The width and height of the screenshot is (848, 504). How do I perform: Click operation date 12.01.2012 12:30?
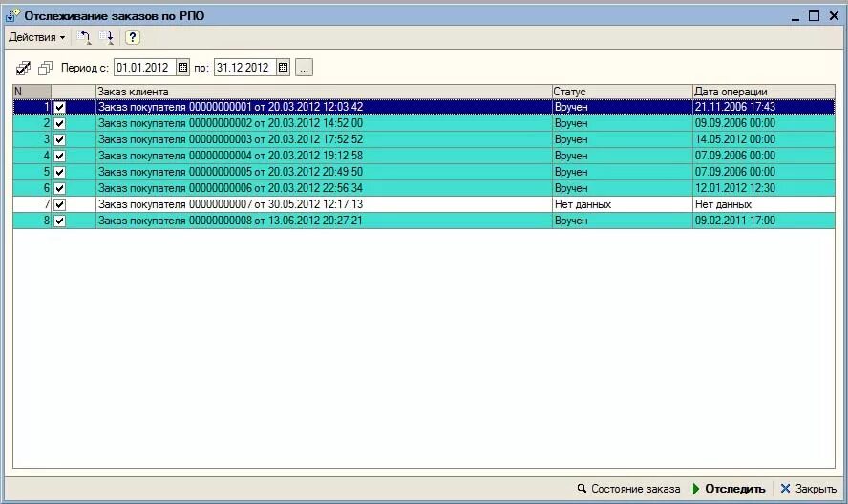pyautogui.click(x=764, y=188)
